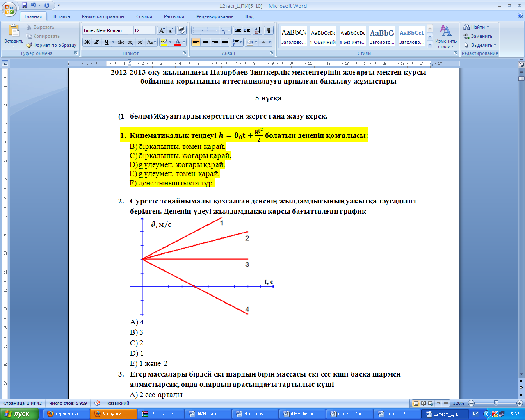Click the numbered list icon
Image resolution: width=525 pixels, height=420 pixels.
210,30
